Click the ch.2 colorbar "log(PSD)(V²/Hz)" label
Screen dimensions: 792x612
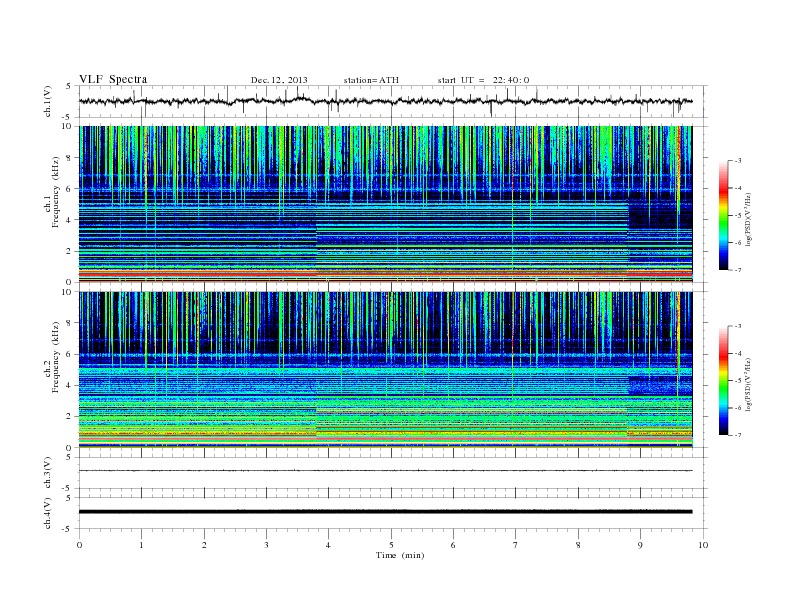click(x=749, y=385)
